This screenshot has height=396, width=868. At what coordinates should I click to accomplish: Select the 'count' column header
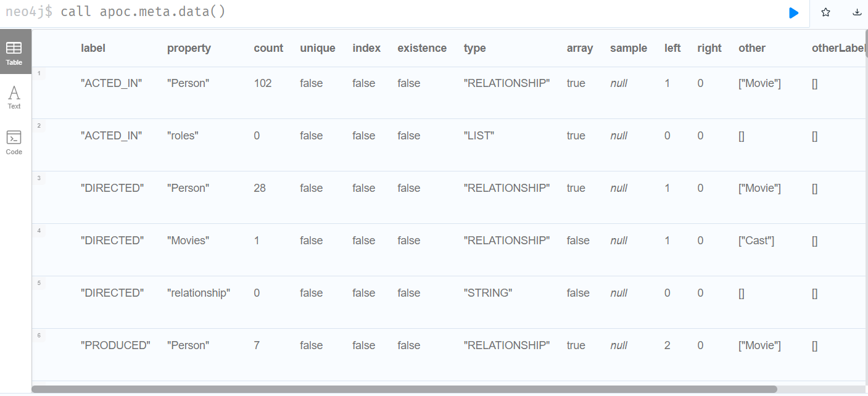[x=268, y=47]
